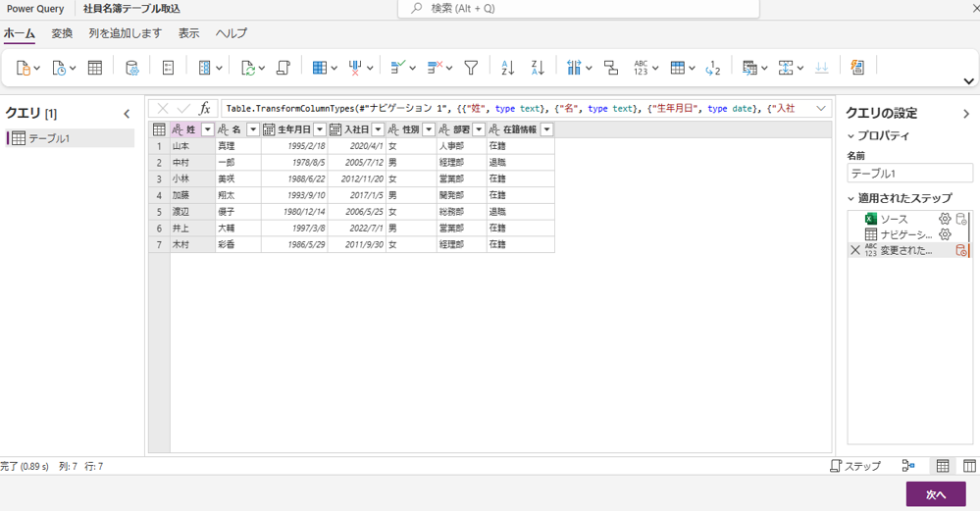Viewport: 980px width, 511px height.
Task: Expand the ribbon with the bottom-right chevron
Action: (969, 81)
